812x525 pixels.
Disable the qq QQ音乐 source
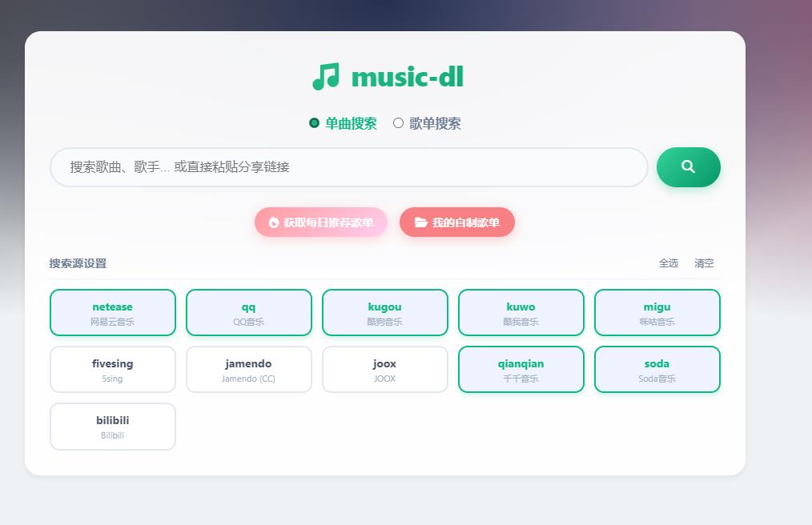click(x=248, y=312)
